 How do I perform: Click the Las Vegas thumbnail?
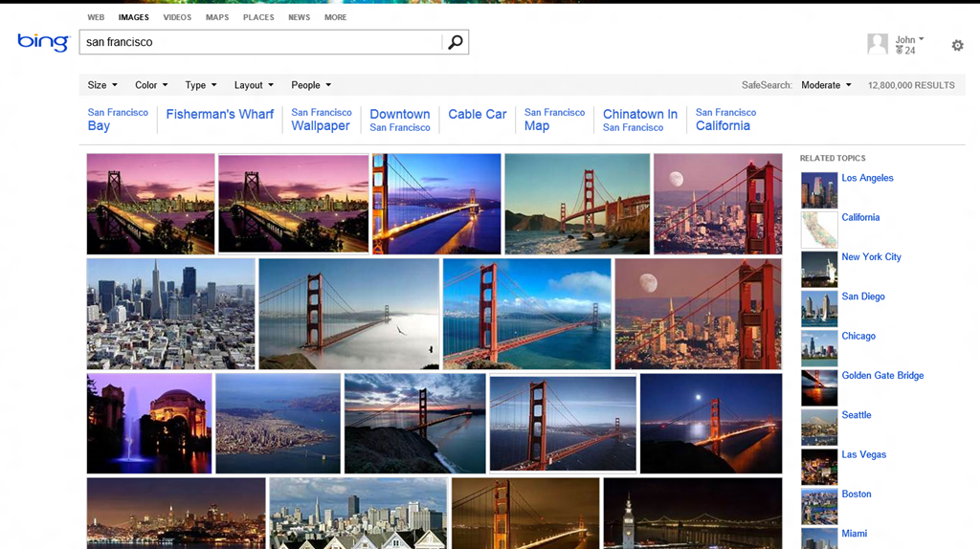tap(819, 467)
